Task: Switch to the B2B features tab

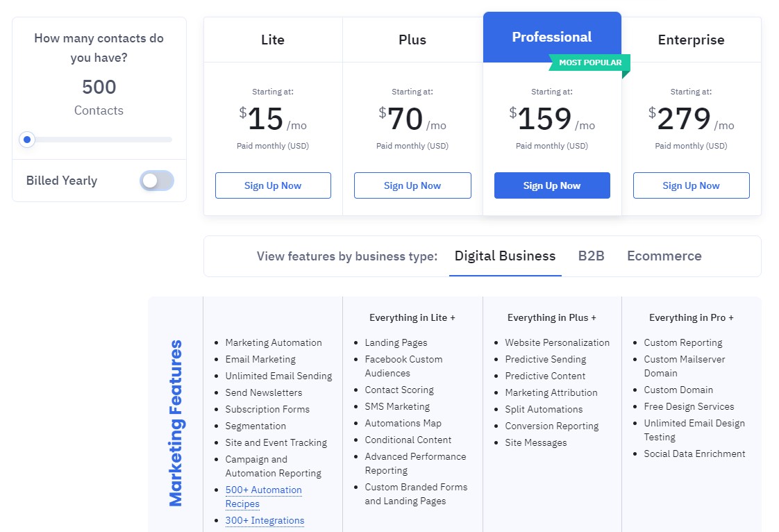Action: tap(591, 256)
